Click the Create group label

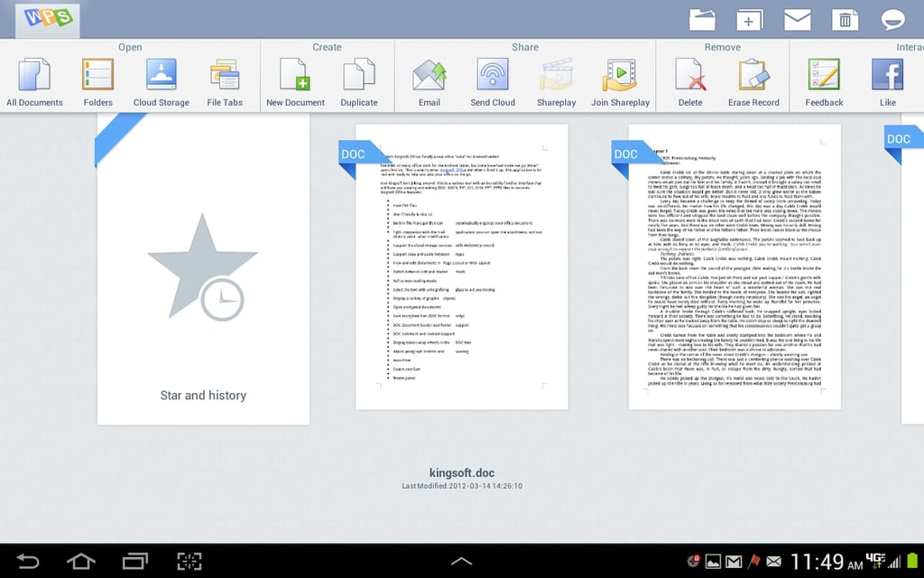[327, 47]
